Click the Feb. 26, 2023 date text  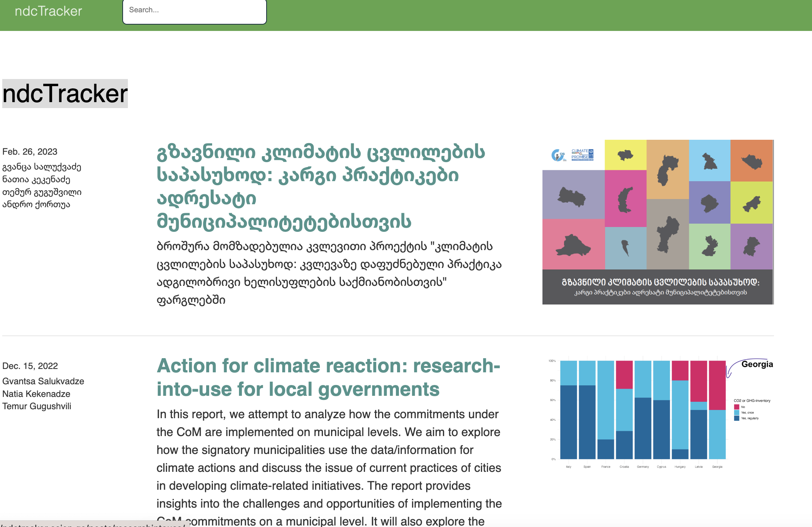(30, 152)
